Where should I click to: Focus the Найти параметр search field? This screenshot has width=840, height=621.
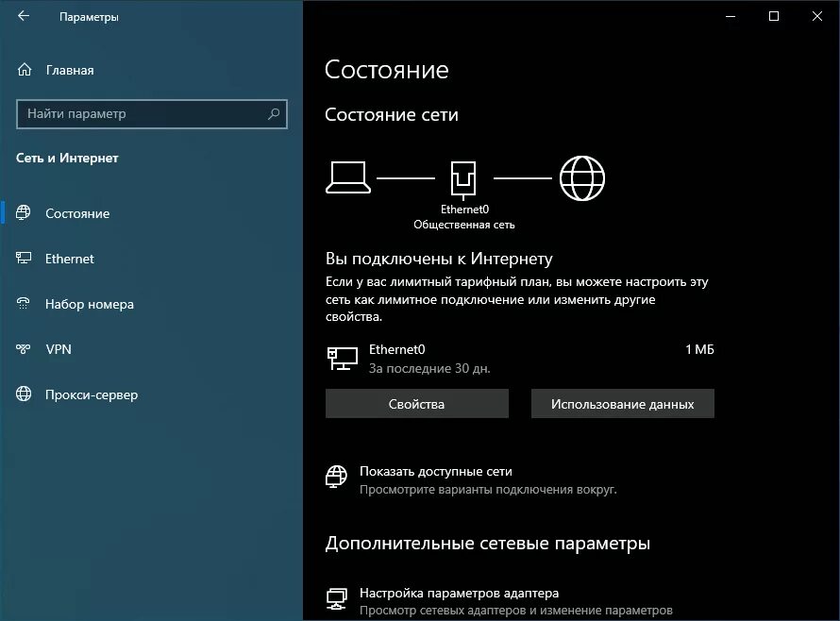click(152, 113)
